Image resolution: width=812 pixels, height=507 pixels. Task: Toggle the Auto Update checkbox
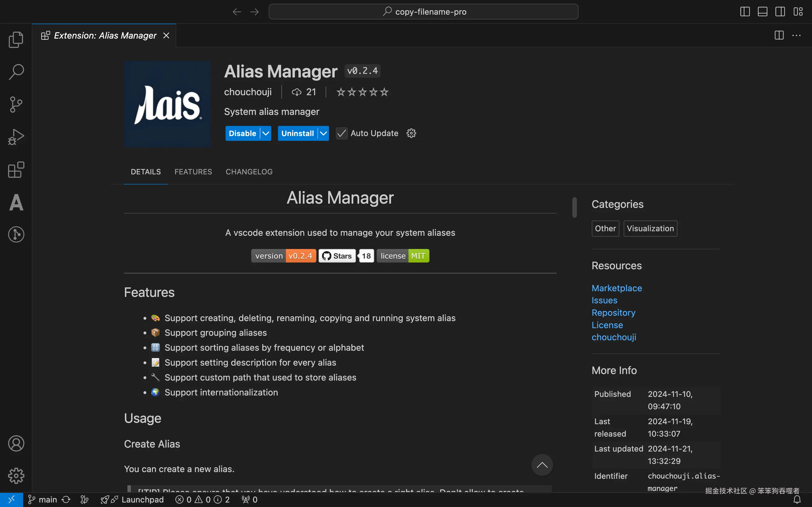tap(342, 133)
